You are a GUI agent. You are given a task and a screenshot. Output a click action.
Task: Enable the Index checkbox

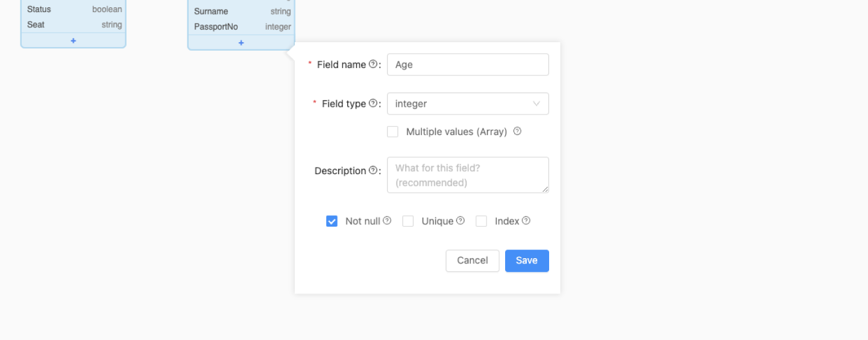[481, 221]
